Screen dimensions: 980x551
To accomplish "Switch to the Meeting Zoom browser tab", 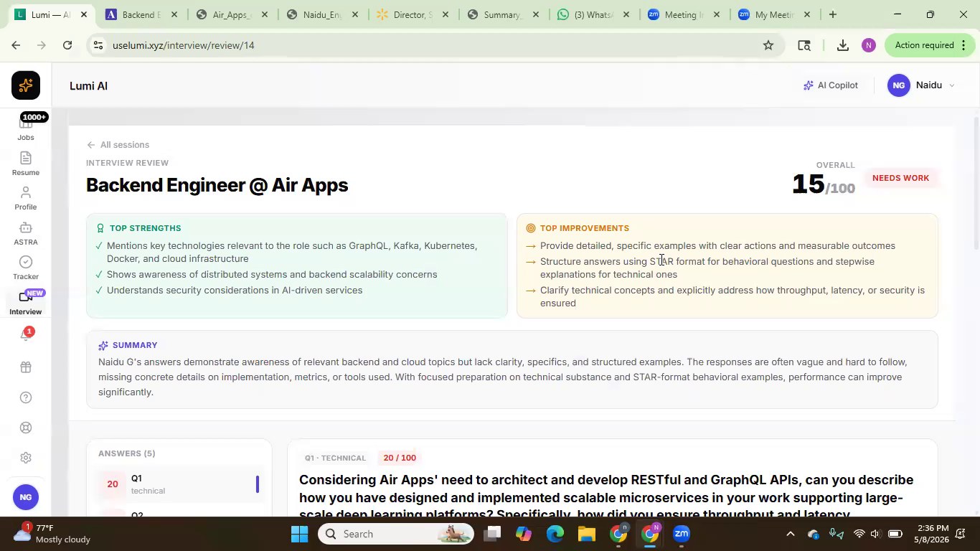I will pos(683,14).
